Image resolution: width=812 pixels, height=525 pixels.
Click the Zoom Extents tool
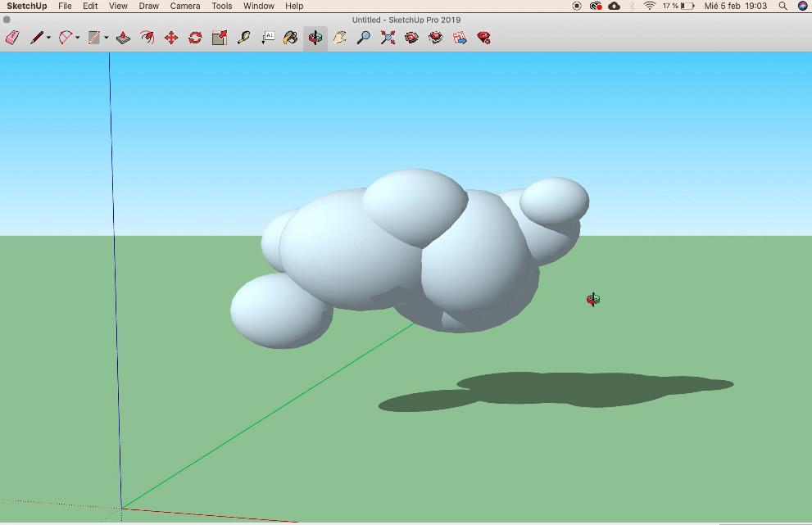click(388, 38)
